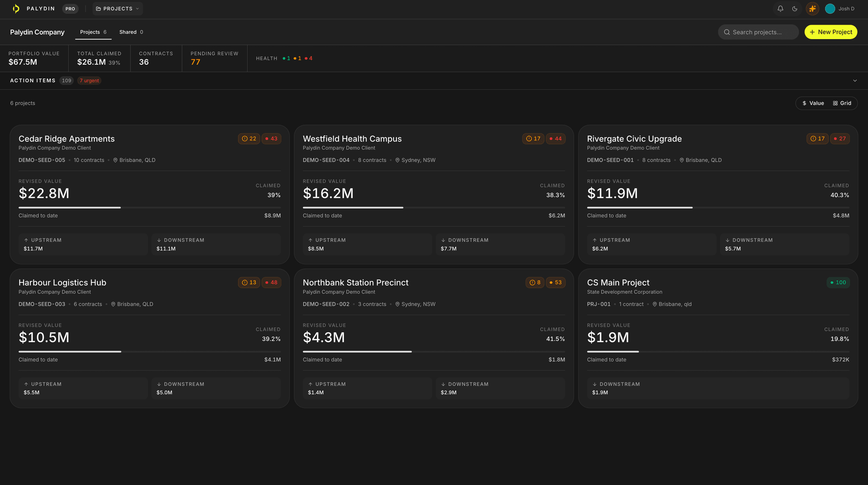Click Westfield Upstream $8.5M tile

(367, 244)
